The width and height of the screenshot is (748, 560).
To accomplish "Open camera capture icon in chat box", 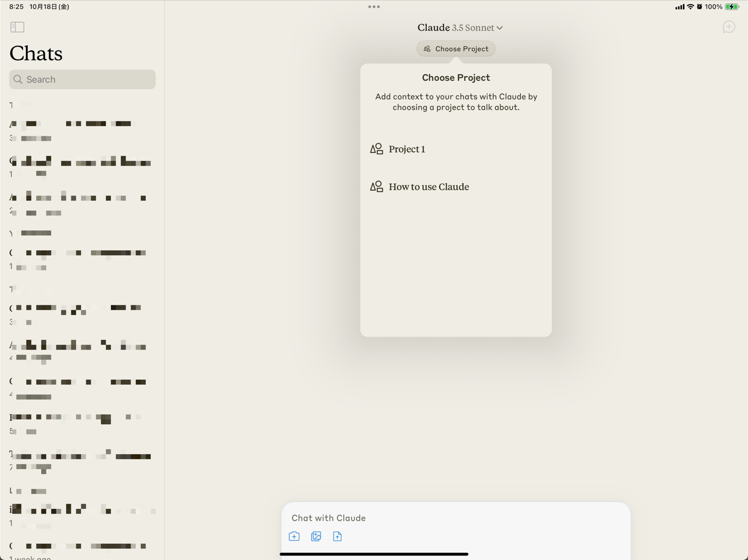I will click(294, 536).
